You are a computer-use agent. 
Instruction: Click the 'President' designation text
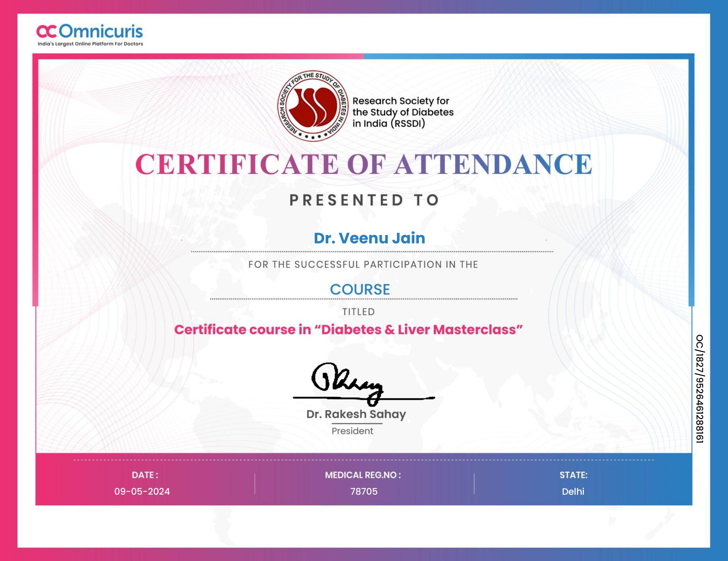pyautogui.click(x=352, y=431)
